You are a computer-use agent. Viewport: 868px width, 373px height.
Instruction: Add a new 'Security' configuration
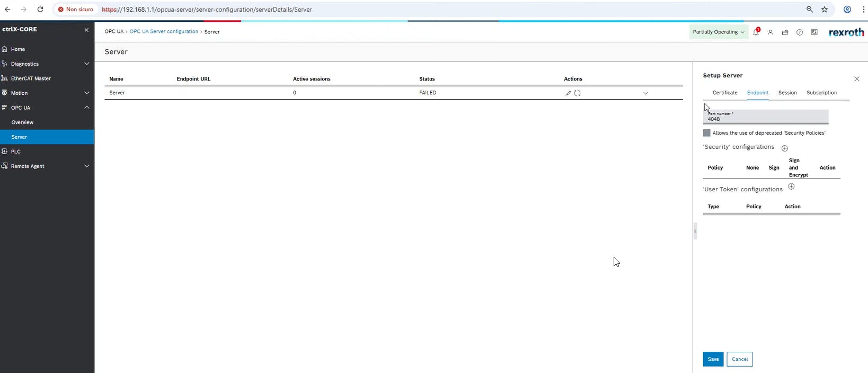(x=785, y=148)
